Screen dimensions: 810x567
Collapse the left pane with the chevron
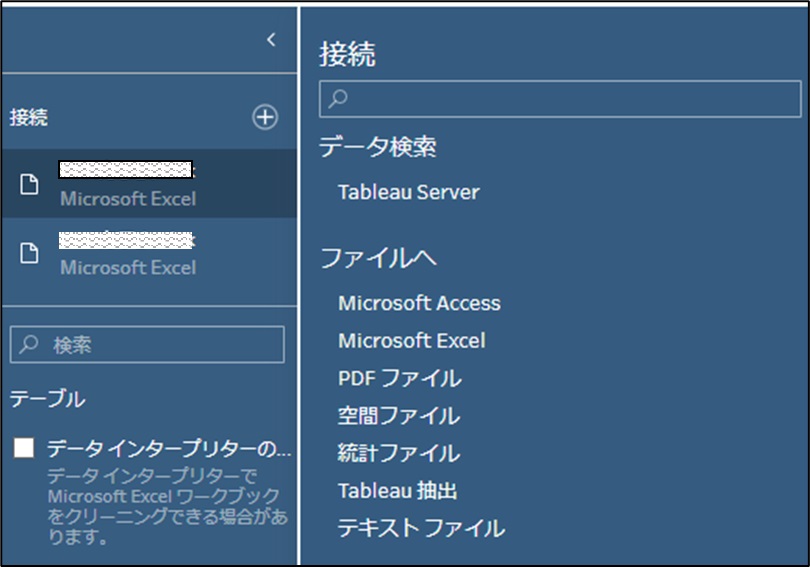271,39
